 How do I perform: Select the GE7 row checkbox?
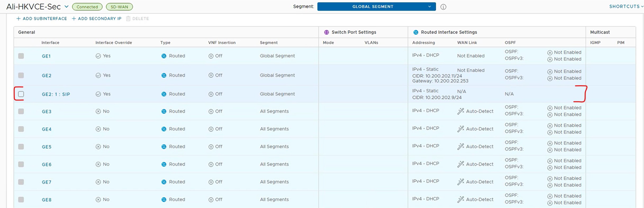coord(21,182)
